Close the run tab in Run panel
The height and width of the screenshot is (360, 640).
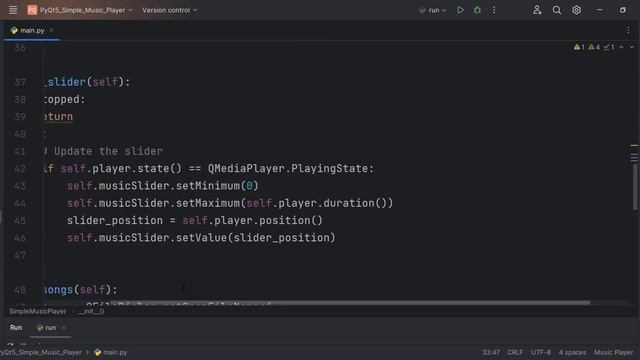(64, 328)
